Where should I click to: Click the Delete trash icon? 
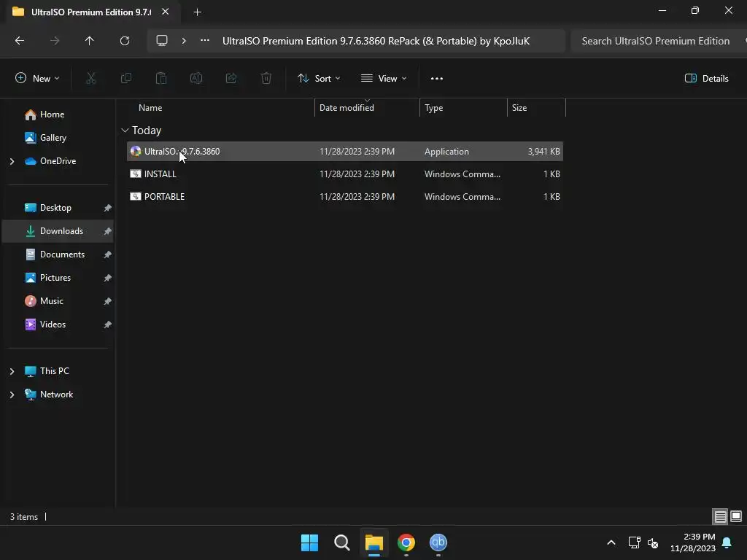(x=266, y=79)
